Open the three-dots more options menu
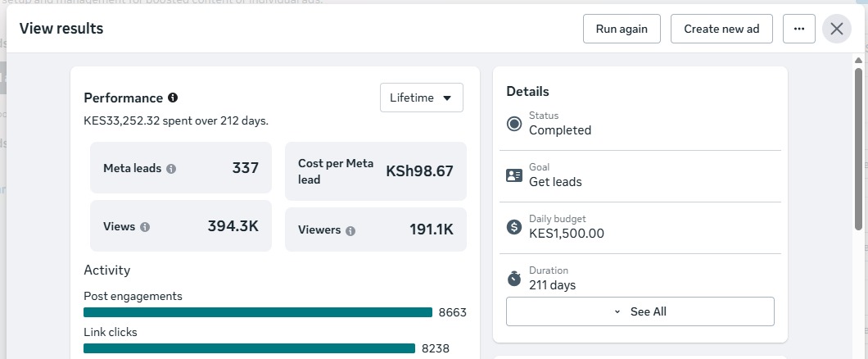The width and height of the screenshot is (868, 359). 798,29
